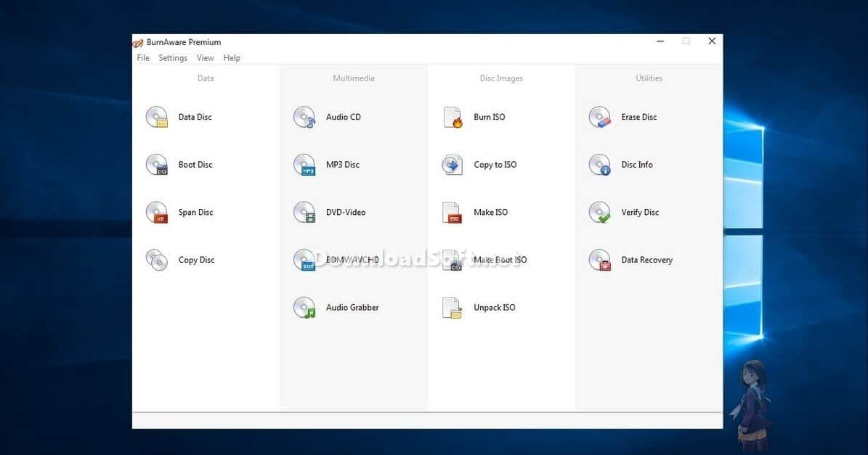The width and height of the screenshot is (868, 455).
Task: Select the Boot Disc label
Action: [195, 165]
